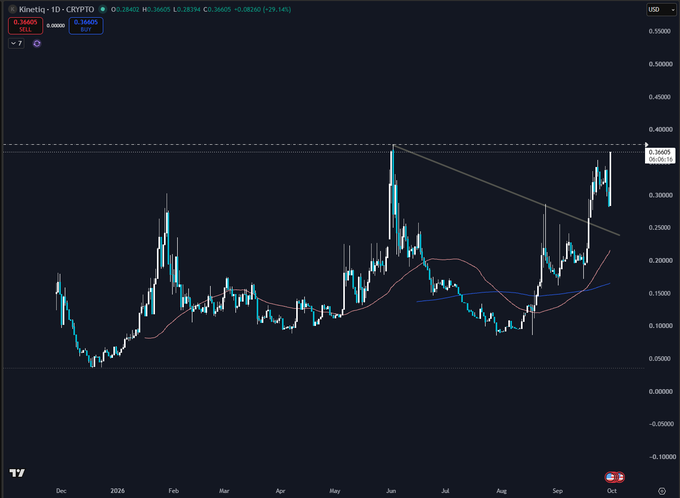The width and height of the screenshot is (680, 498).
Task: Click the Kinetiq round symbol logo
Action: pos(13,9)
